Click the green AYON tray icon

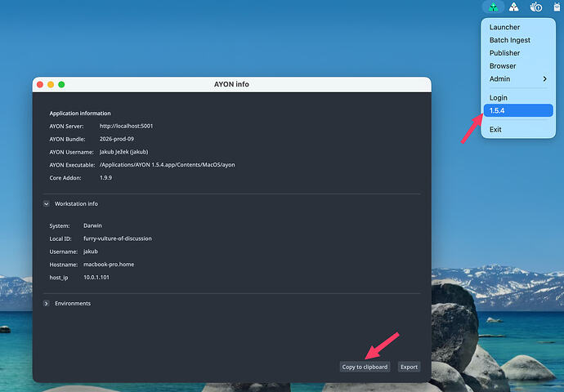pyautogui.click(x=493, y=7)
